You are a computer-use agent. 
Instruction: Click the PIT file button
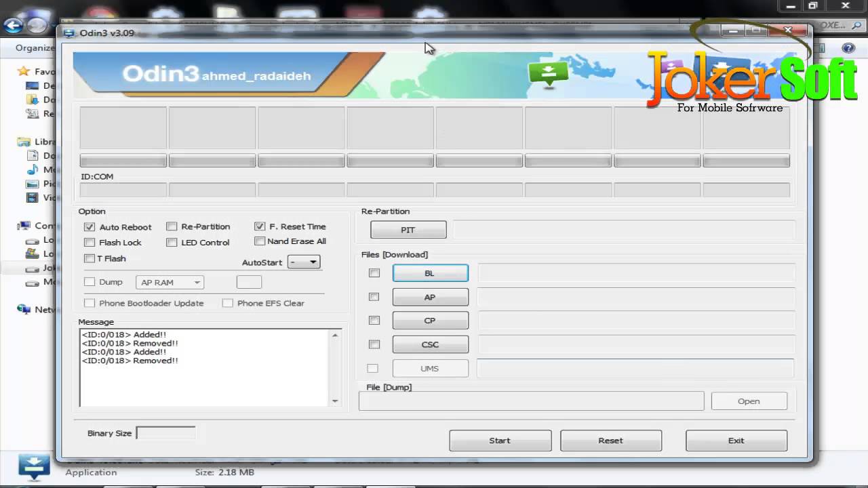[408, 230]
